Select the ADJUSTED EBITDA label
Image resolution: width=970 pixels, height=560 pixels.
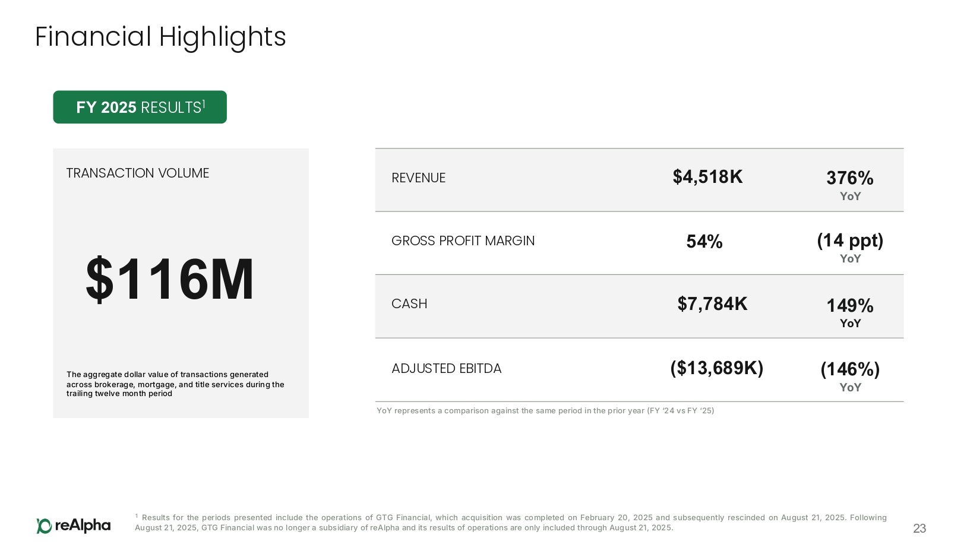pos(446,369)
